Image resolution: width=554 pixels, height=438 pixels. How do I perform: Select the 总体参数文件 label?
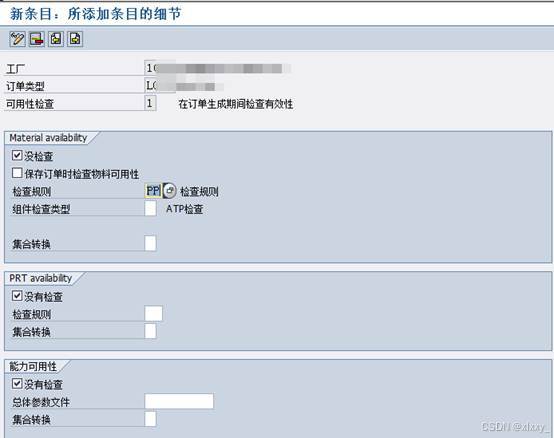coord(41,402)
